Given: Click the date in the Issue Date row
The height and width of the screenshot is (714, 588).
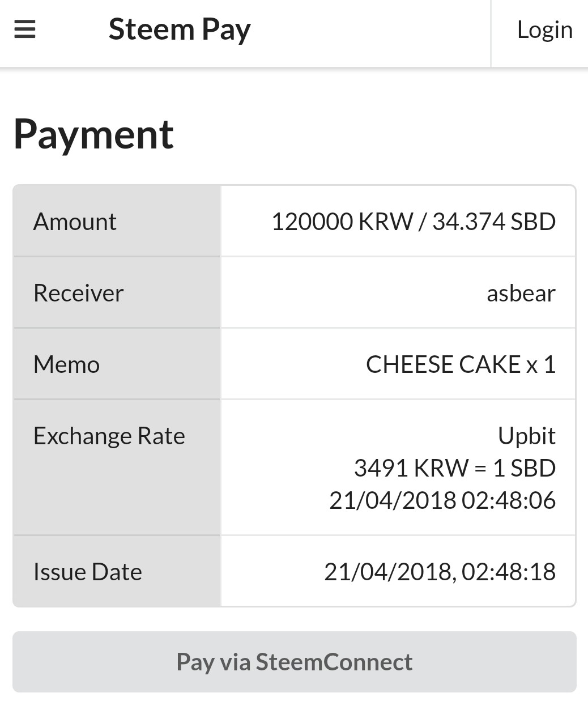Looking at the screenshot, I should 389,572.
